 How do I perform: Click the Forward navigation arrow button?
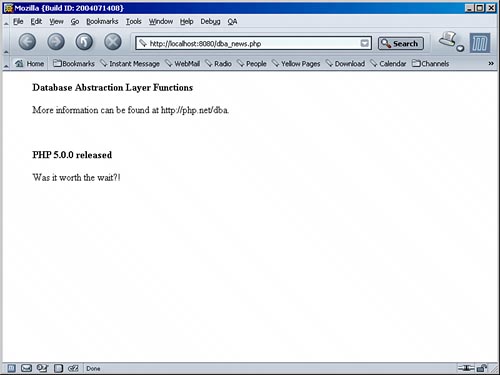56,42
